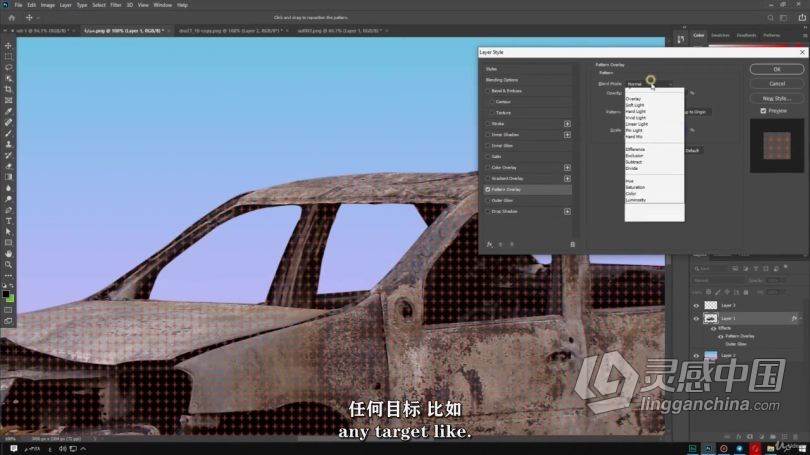Screen dimensions: 810x455
Task: Select the Eyedropper tool
Action: click(8, 112)
